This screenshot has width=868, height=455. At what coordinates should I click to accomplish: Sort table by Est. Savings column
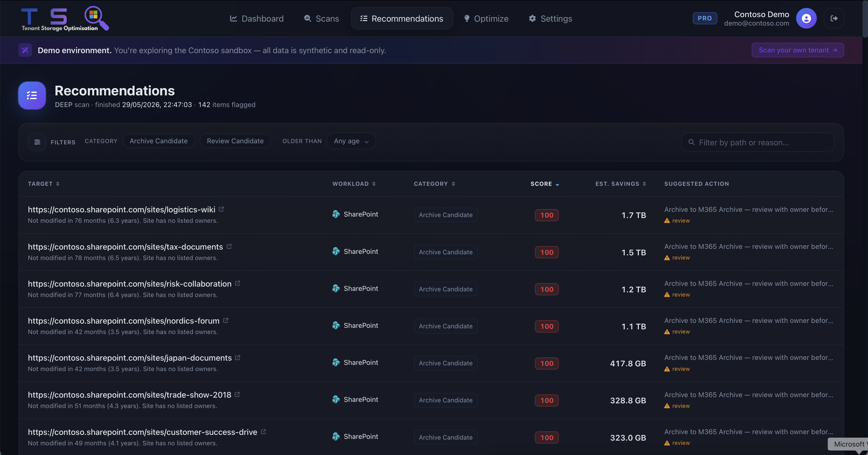(x=621, y=184)
